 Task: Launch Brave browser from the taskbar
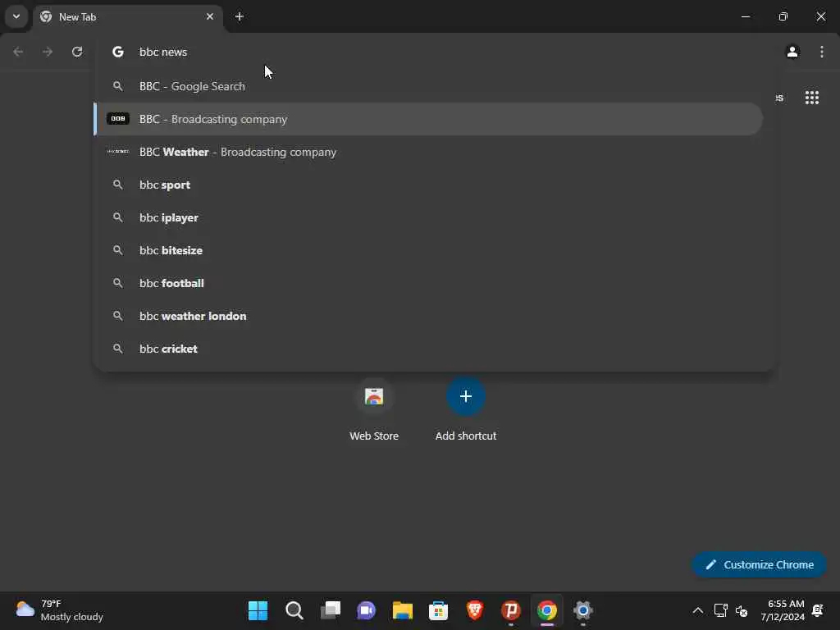[475, 610]
